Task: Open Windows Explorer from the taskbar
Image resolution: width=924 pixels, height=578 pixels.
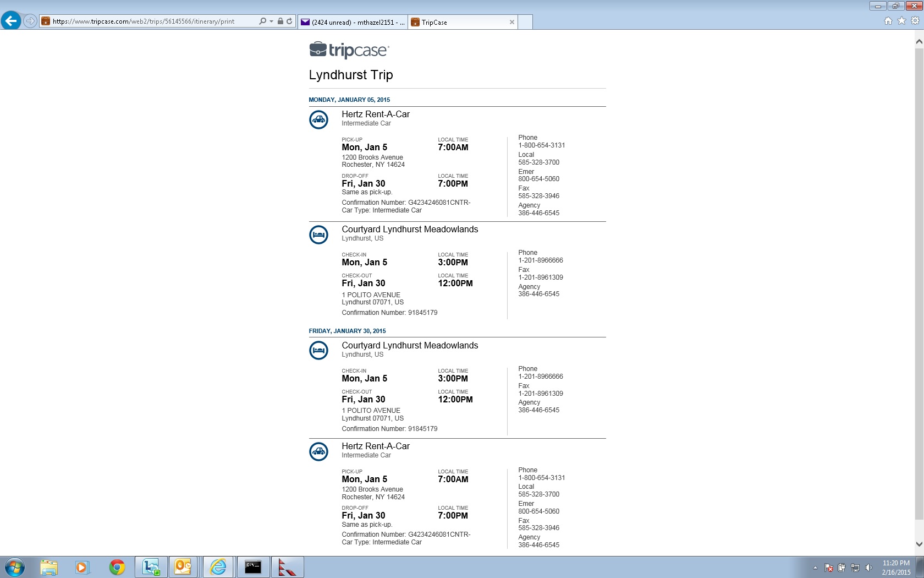Action: (x=48, y=567)
